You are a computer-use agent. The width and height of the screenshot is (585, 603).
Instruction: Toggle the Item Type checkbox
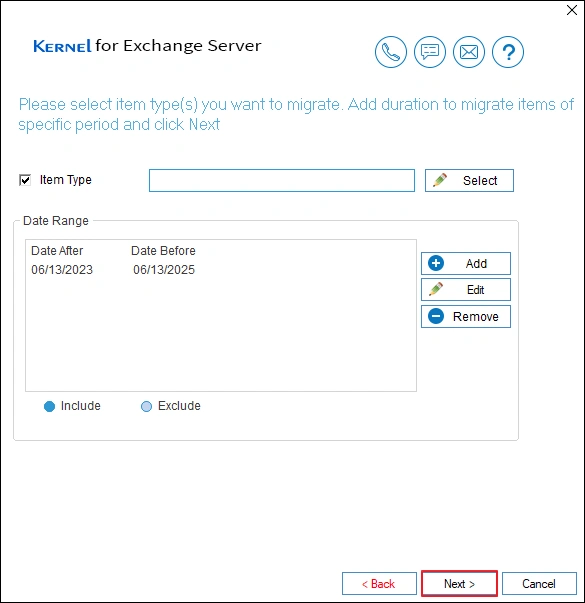click(25, 180)
